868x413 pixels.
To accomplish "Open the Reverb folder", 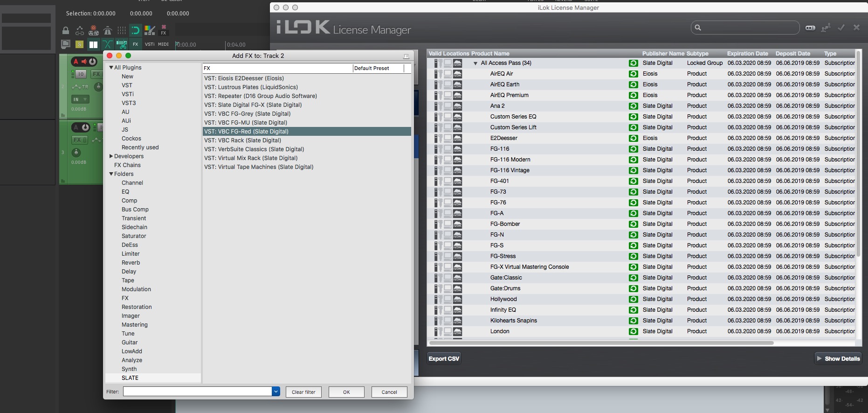I will (131, 263).
